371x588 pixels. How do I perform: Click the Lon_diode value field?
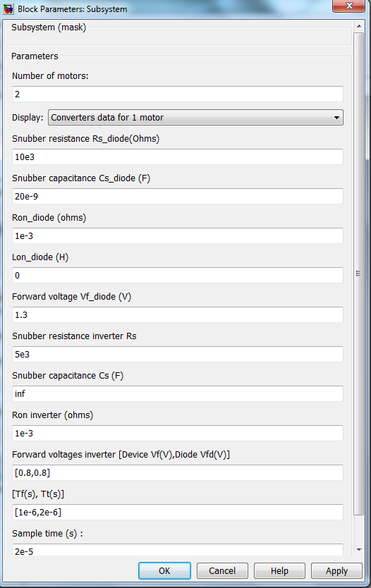coord(178,275)
